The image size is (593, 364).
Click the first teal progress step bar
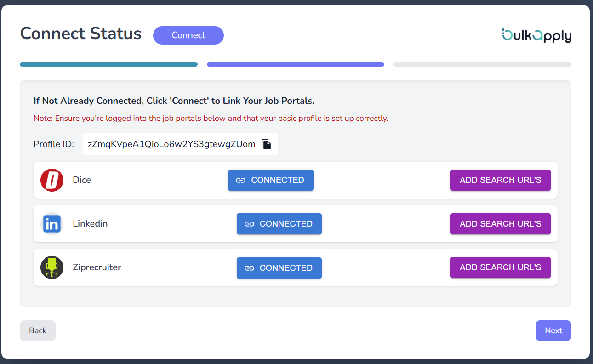(108, 64)
